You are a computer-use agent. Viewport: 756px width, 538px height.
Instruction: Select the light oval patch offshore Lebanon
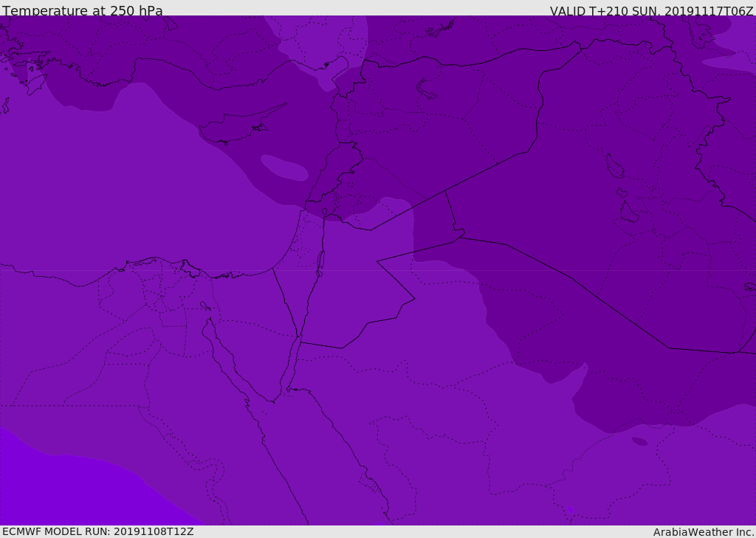(284, 168)
